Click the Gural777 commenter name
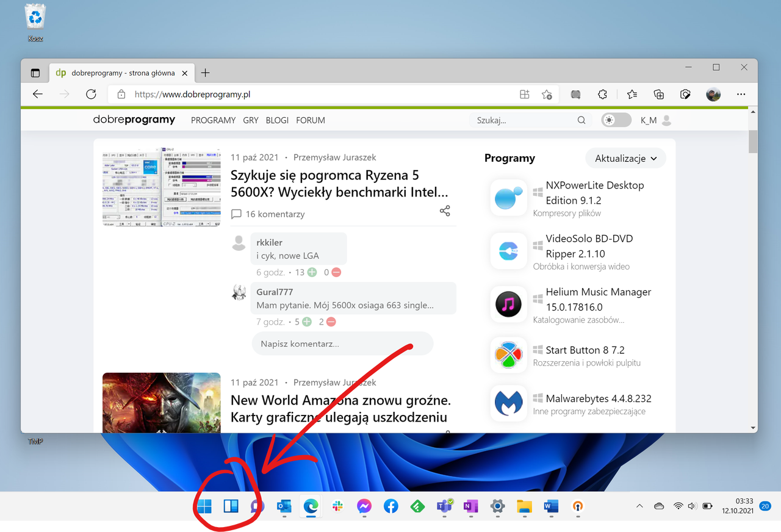The height and width of the screenshot is (532, 781). pyautogui.click(x=275, y=292)
